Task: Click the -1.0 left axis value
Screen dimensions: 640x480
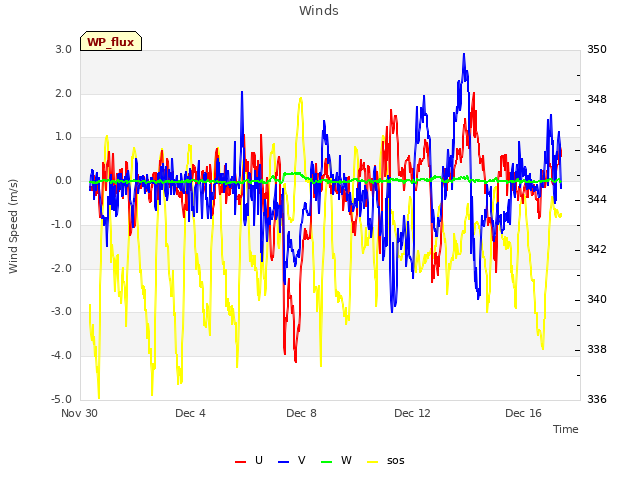Action: pyautogui.click(x=61, y=224)
